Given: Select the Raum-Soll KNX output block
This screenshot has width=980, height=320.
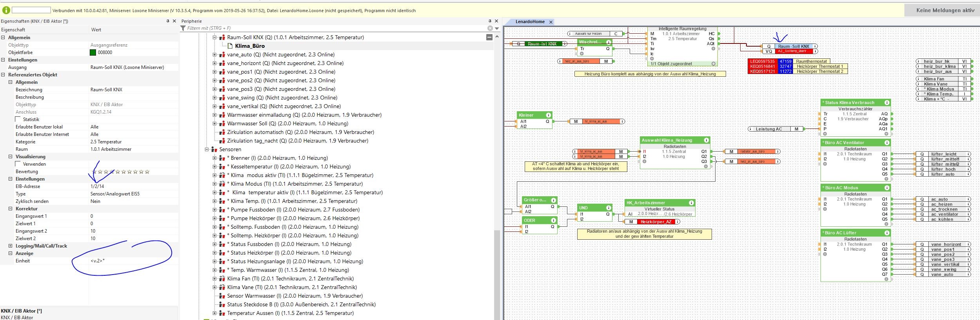Looking at the screenshot, I should point(793,46).
